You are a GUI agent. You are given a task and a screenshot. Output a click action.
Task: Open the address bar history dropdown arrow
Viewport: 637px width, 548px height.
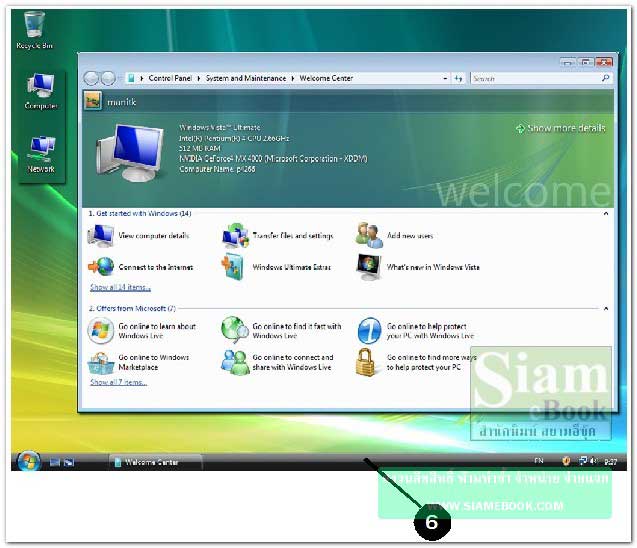click(x=445, y=78)
